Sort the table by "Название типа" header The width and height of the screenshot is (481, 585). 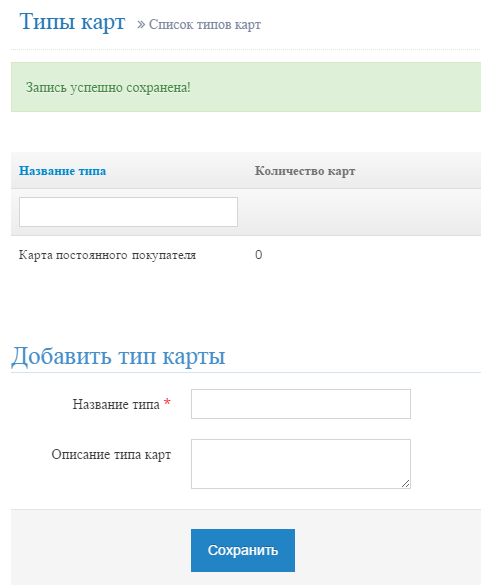62,171
